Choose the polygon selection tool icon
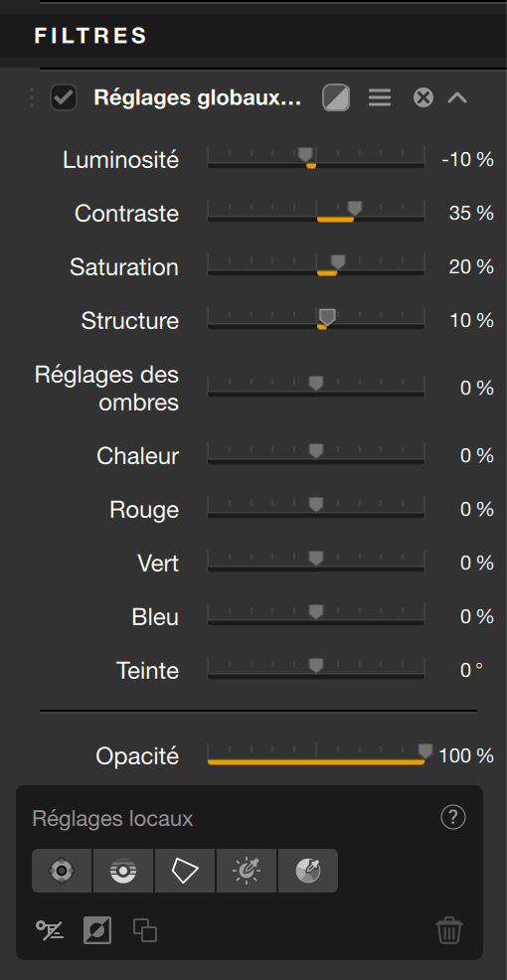Screen dimensions: 507x980 click(185, 871)
